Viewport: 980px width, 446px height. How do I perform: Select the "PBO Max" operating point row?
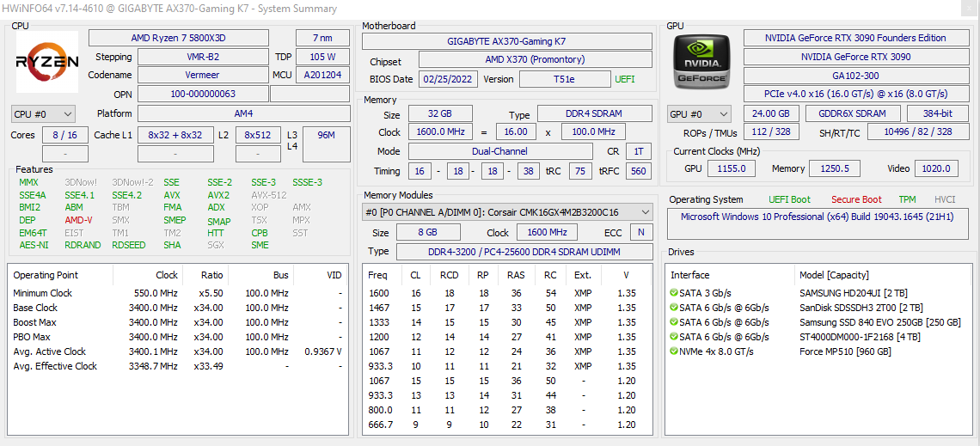(178, 337)
